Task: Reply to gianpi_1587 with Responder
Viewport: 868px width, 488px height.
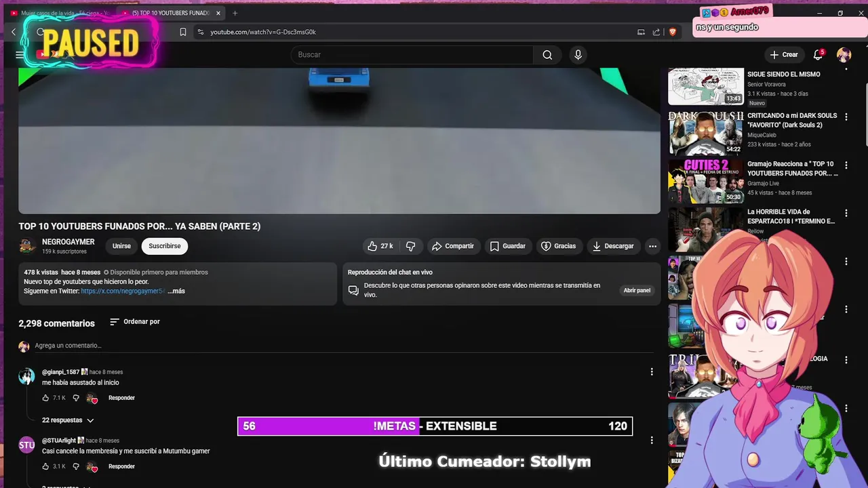Action: (x=121, y=398)
